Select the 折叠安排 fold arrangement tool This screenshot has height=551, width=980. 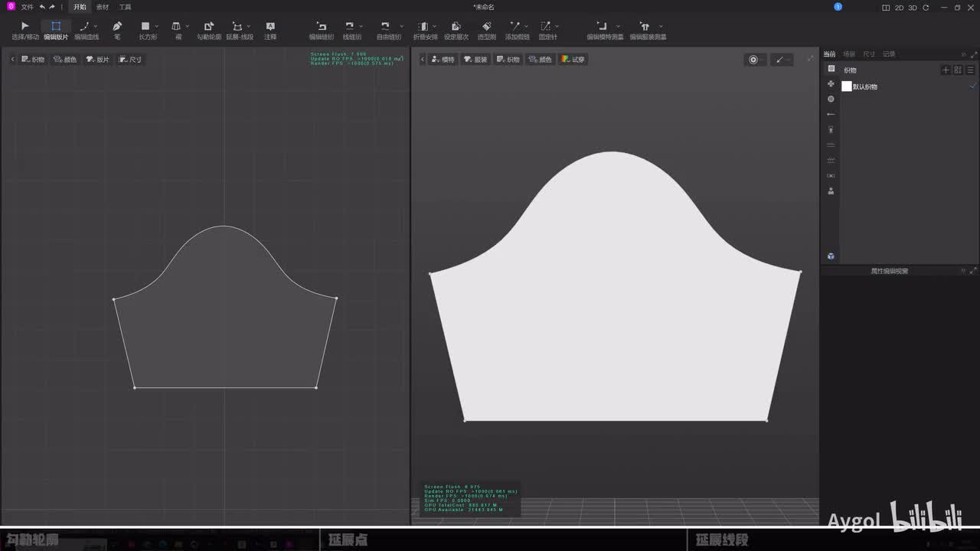424,30
